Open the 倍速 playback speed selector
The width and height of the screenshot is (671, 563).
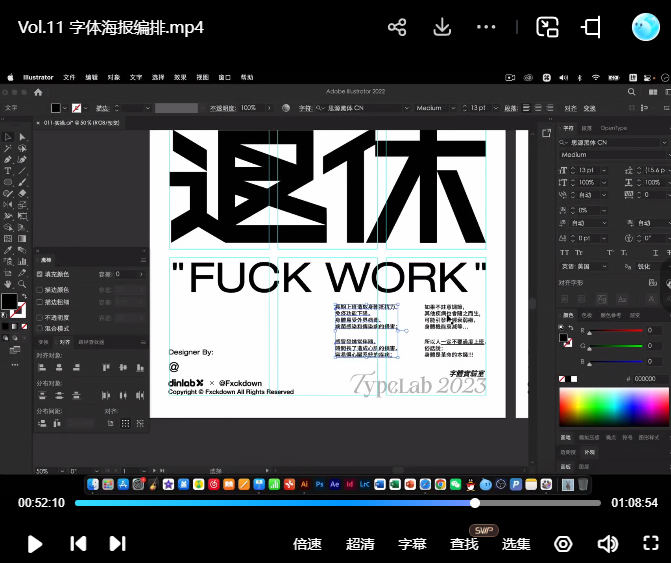click(307, 544)
